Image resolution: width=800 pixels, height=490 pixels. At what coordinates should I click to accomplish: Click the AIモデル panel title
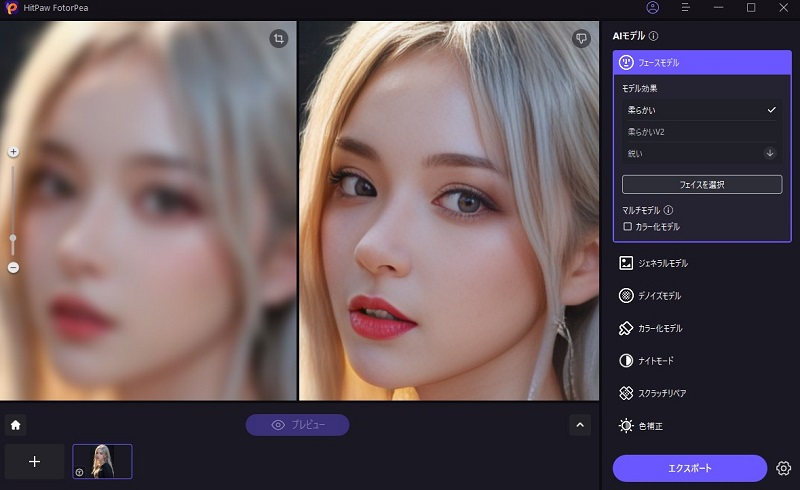pyautogui.click(x=629, y=36)
